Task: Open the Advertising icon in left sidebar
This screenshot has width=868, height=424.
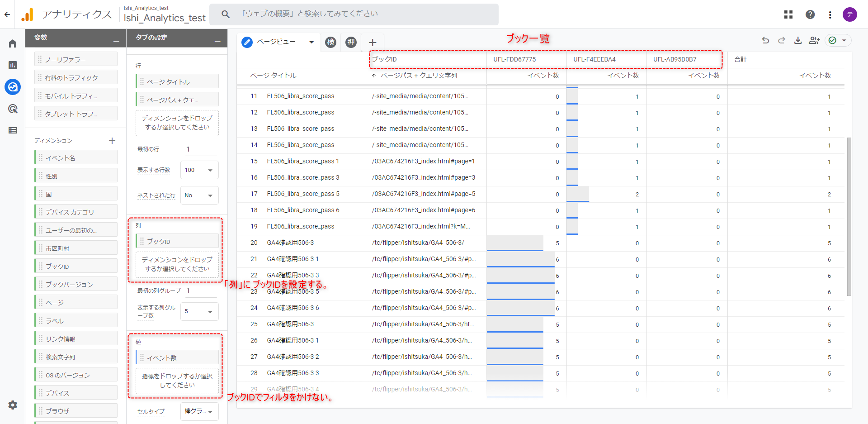Action: pyautogui.click(x=13, y=109)
